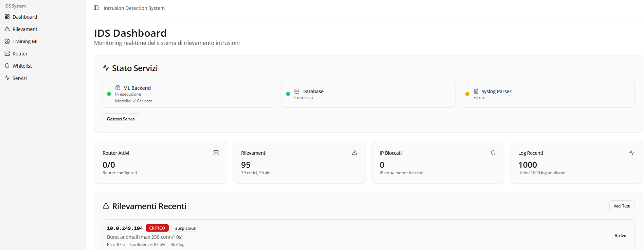The height and width of the screenshot is (250, 644).
Task: Go to the Router section
Action: (20, 53)
